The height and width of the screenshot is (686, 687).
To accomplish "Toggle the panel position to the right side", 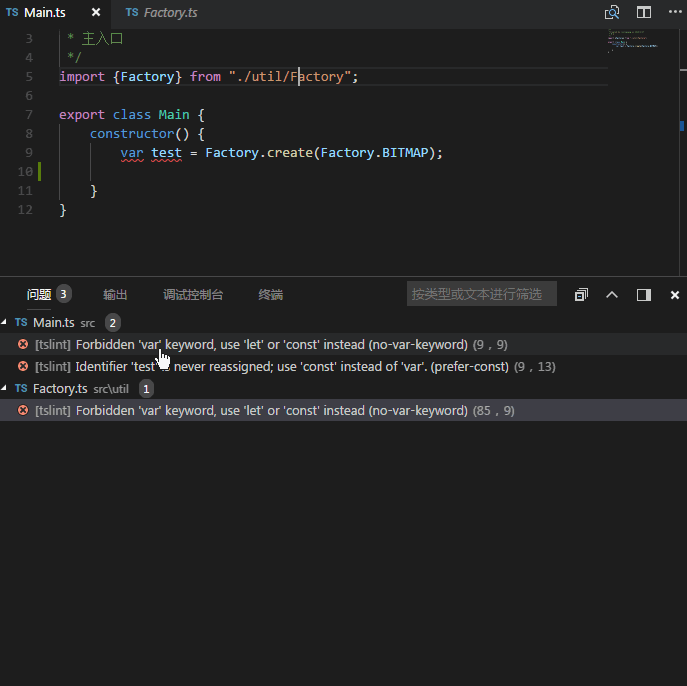I will (x=644, y=295).
